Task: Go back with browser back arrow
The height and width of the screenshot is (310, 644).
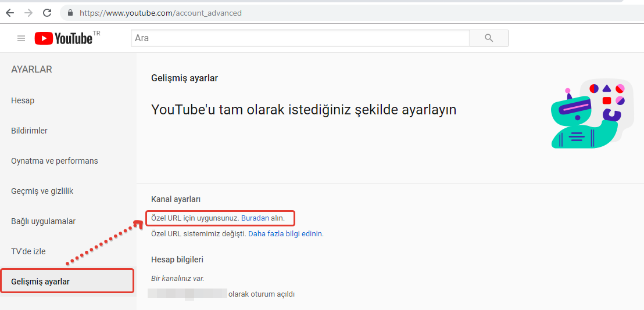Action: pos(10,13)
